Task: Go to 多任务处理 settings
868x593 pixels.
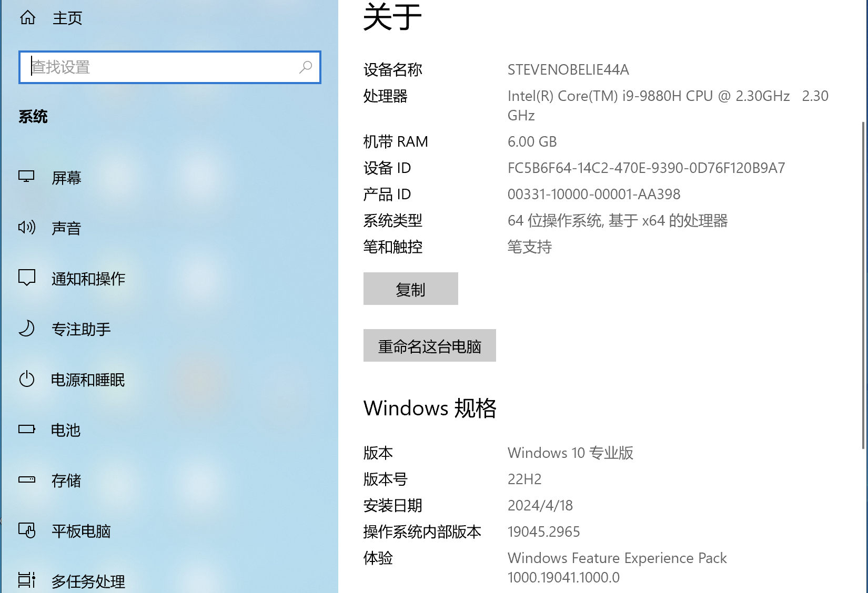Action: coord(88,581)
